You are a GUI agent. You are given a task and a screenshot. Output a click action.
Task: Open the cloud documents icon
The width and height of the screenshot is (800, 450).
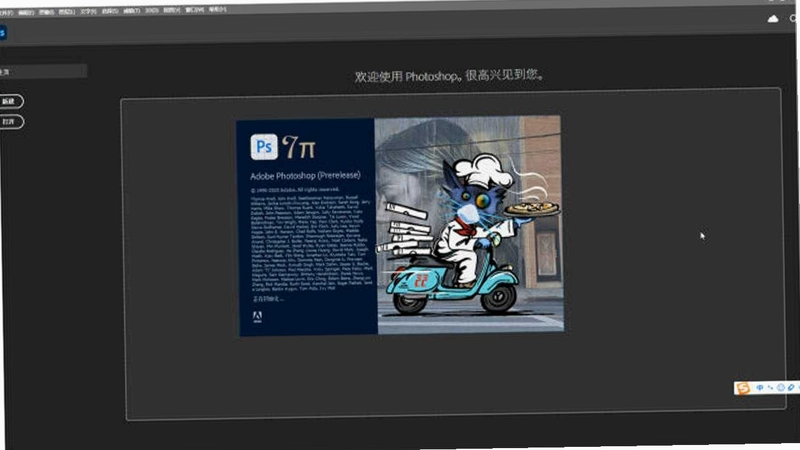pos(773,19)
